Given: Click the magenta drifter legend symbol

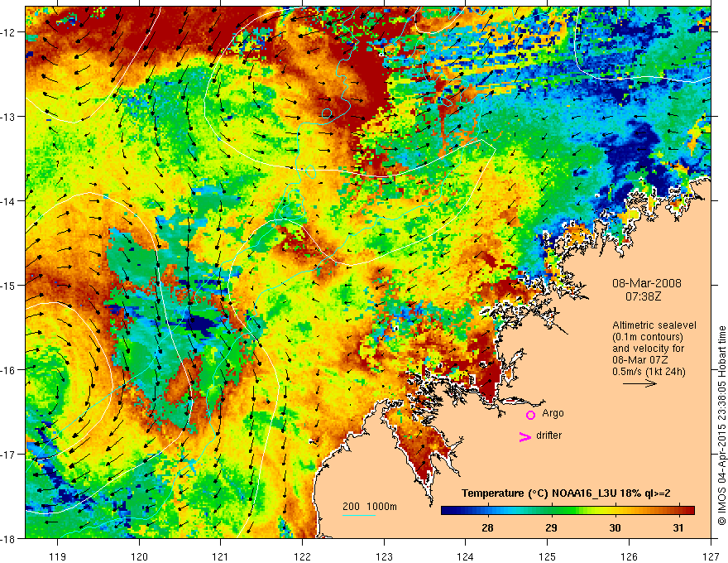Looking at the screenshot, I should coord(525,436).
